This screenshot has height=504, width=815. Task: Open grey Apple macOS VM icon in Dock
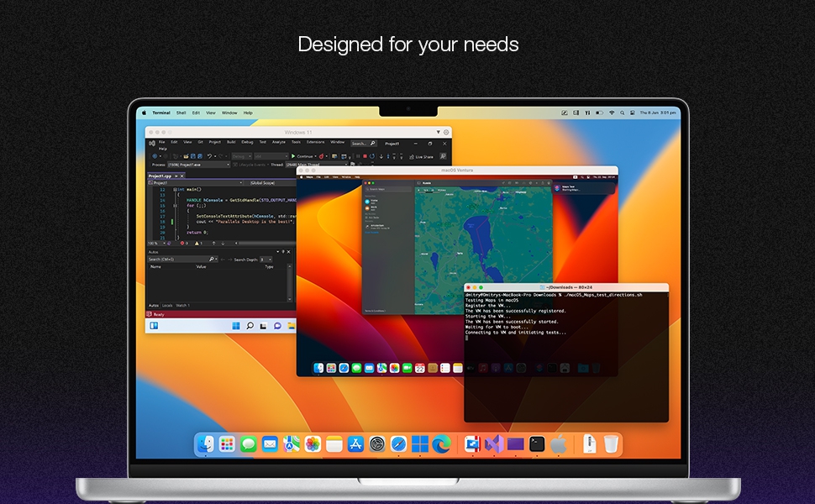tap(558, 444)
